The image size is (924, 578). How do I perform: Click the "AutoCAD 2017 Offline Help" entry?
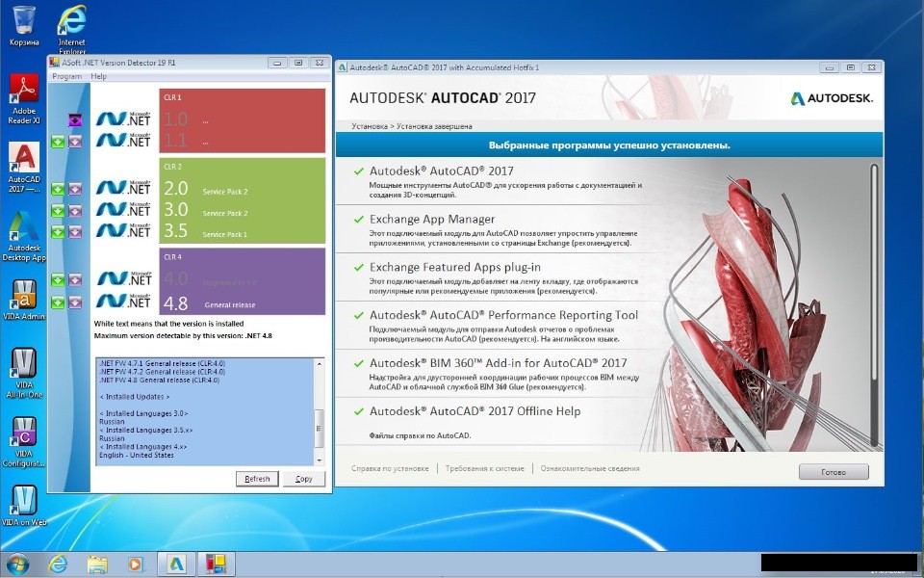475,411
